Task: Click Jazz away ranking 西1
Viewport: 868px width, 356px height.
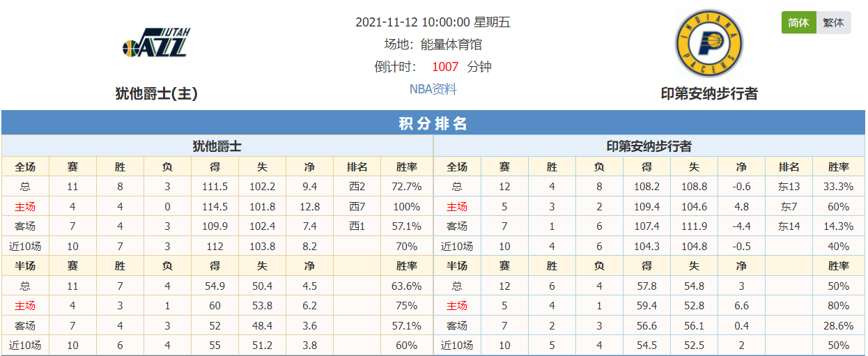Action: pos(357,226)
